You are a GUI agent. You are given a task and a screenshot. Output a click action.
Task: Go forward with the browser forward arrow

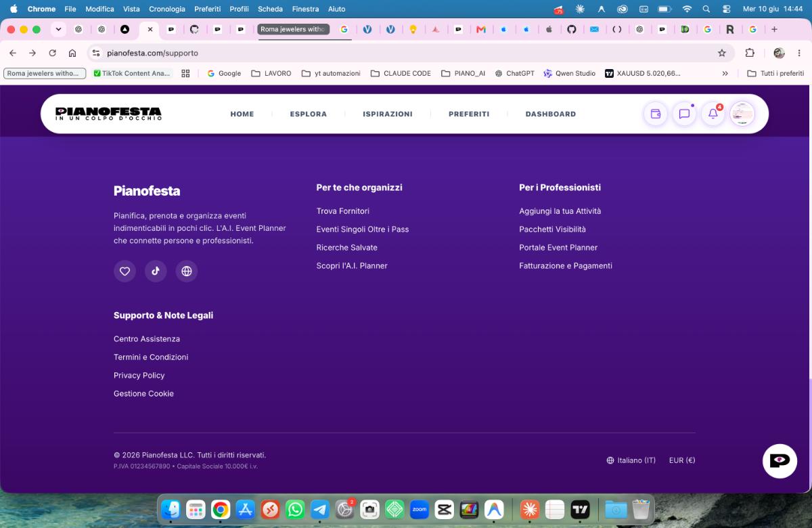32,53
